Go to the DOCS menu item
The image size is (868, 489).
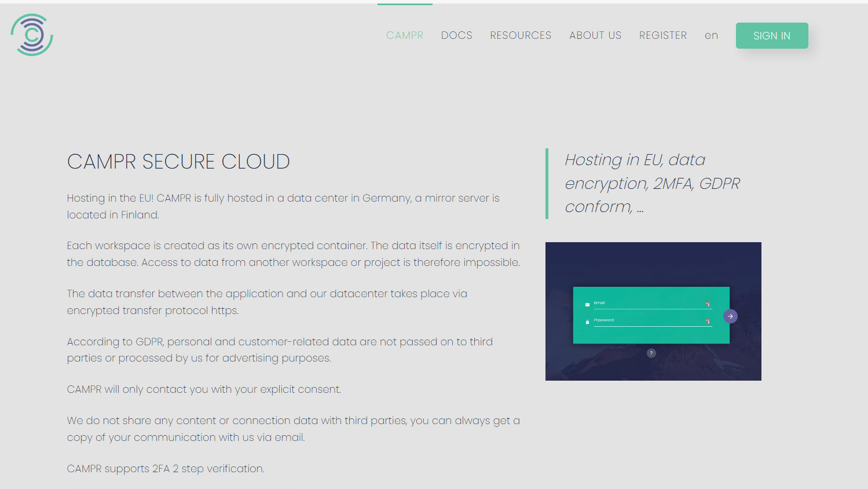(x=456, y=35)
